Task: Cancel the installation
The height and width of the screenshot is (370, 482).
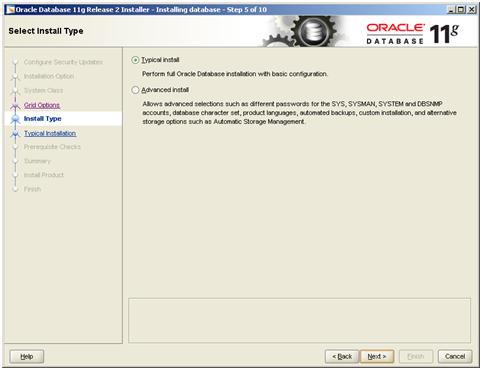Action: [x=455, y=357]
